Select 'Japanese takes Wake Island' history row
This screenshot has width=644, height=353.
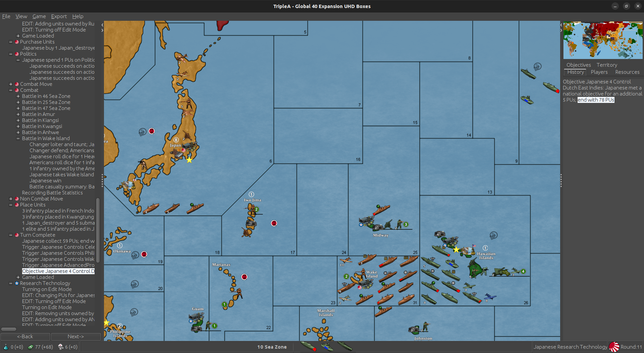pos(62,175)
